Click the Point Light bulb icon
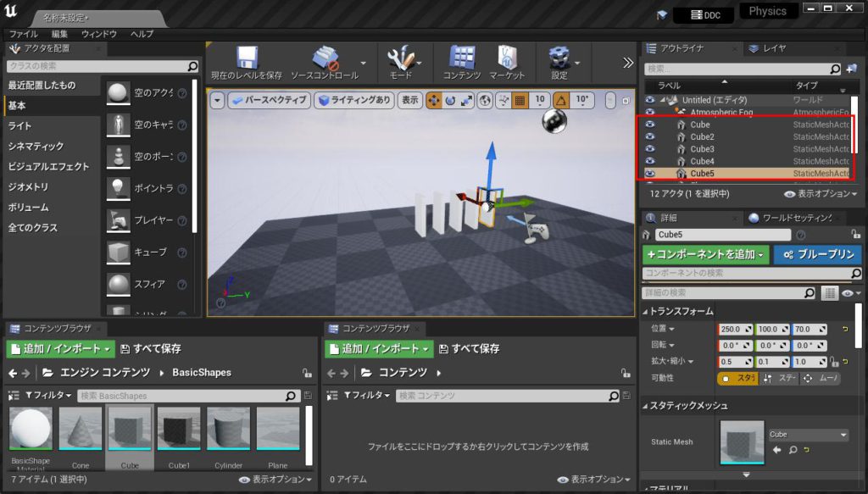Image resolution: width=868 pixels, height=494 pixels. [118, 189]
